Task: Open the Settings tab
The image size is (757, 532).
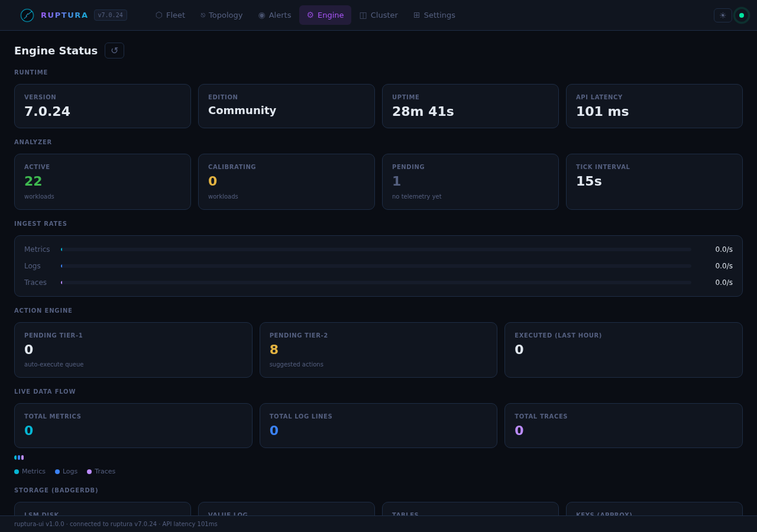Action: 434,15
